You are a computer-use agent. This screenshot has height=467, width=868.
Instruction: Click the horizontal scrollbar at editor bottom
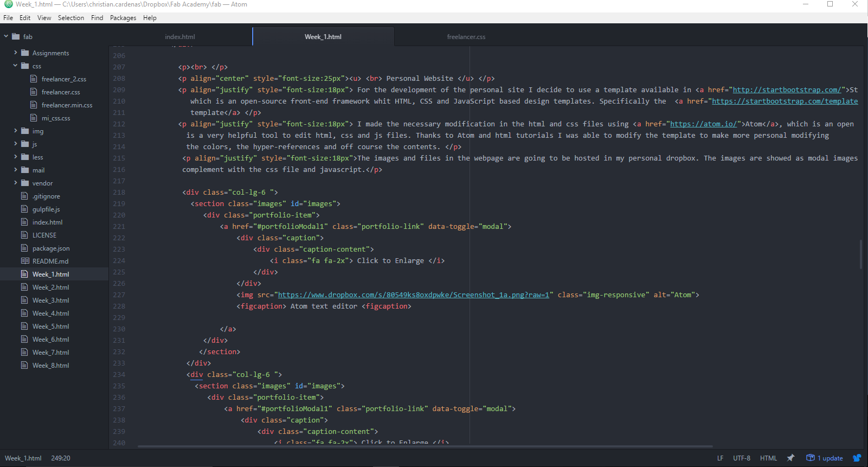click(425, 446)
